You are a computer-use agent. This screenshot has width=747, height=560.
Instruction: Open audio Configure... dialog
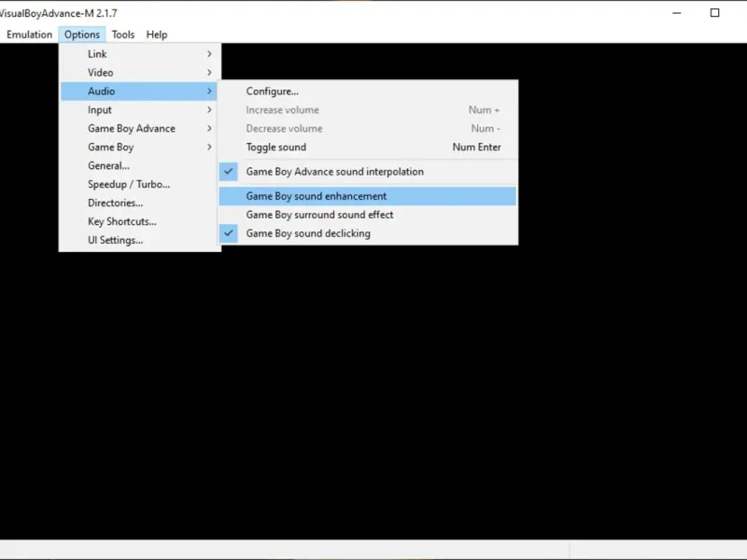[x=367, y=91]
